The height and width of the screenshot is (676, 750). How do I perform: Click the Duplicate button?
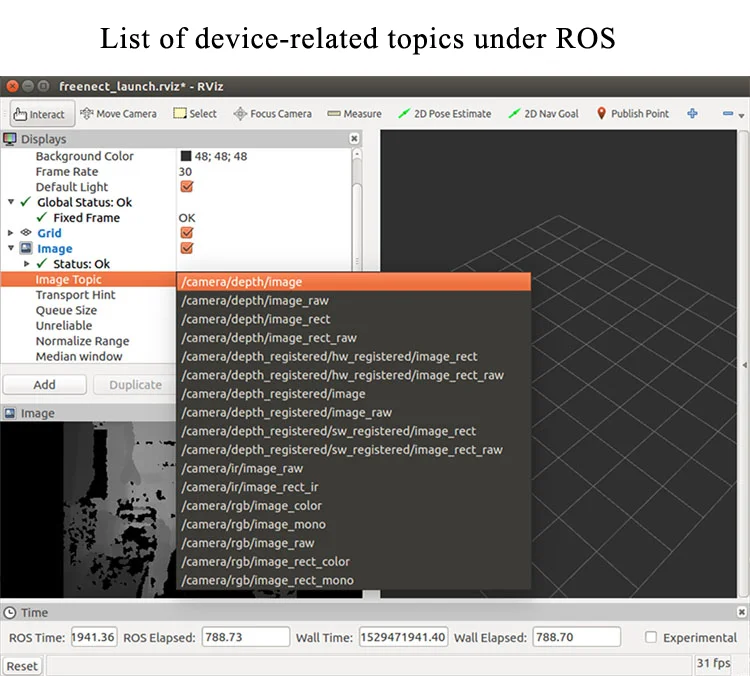(x=135, y=385)
